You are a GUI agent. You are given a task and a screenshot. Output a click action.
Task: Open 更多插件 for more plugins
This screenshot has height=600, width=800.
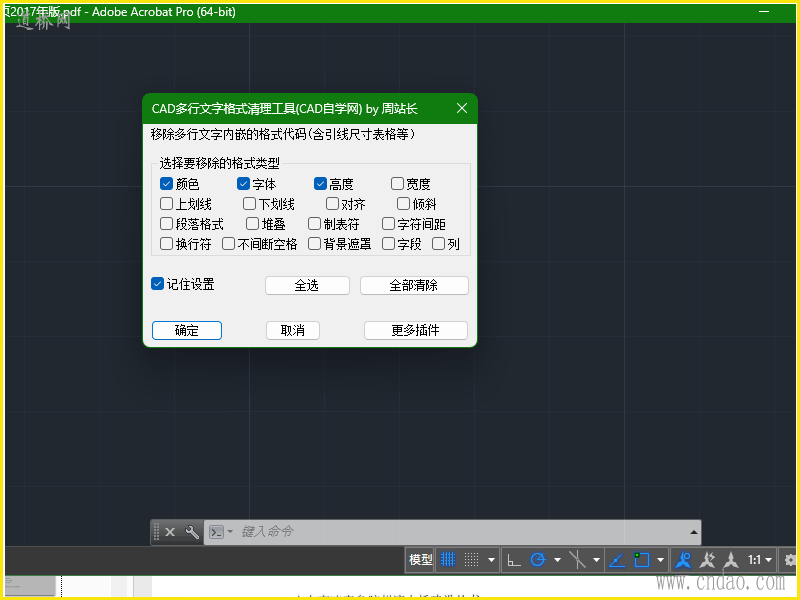point(416,330)
